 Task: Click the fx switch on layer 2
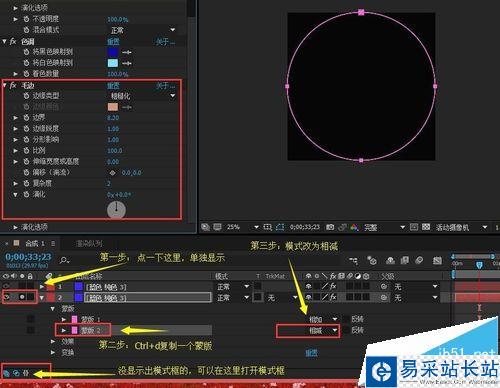[x=333, y=297]
